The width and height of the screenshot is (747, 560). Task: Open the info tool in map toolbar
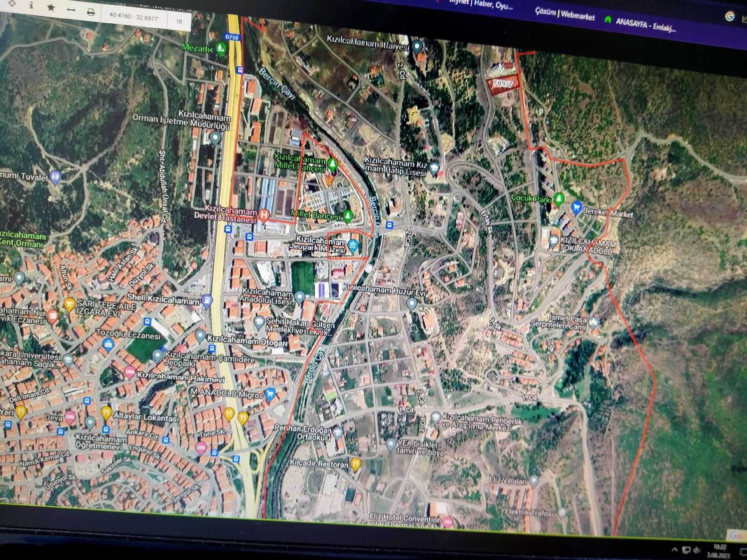tap(31, 5)
